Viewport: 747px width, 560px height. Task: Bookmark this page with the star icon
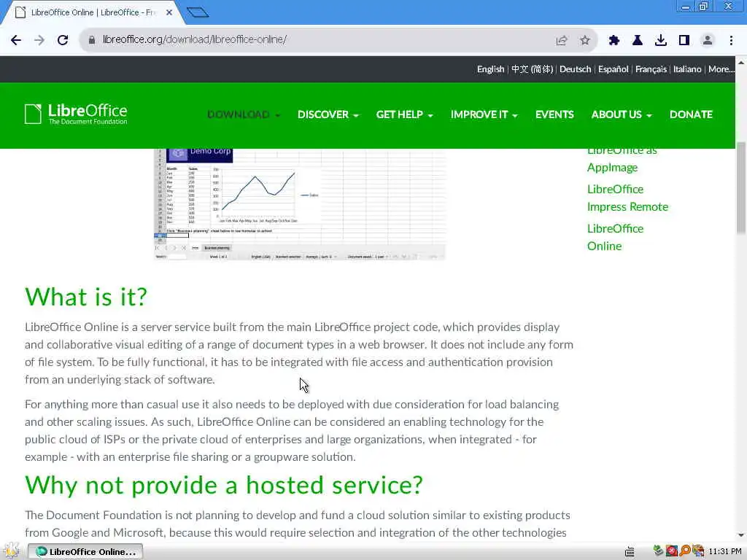point(585,41)
